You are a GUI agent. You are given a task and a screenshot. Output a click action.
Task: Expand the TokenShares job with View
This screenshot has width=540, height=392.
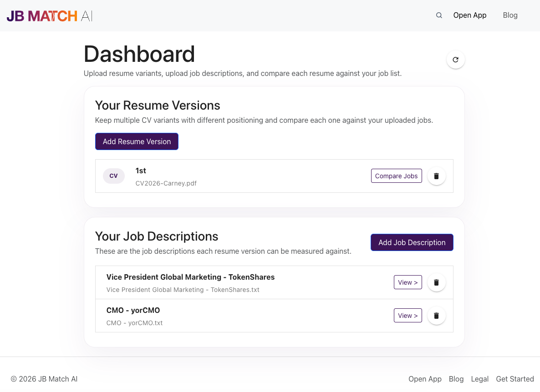pos(408,282)
